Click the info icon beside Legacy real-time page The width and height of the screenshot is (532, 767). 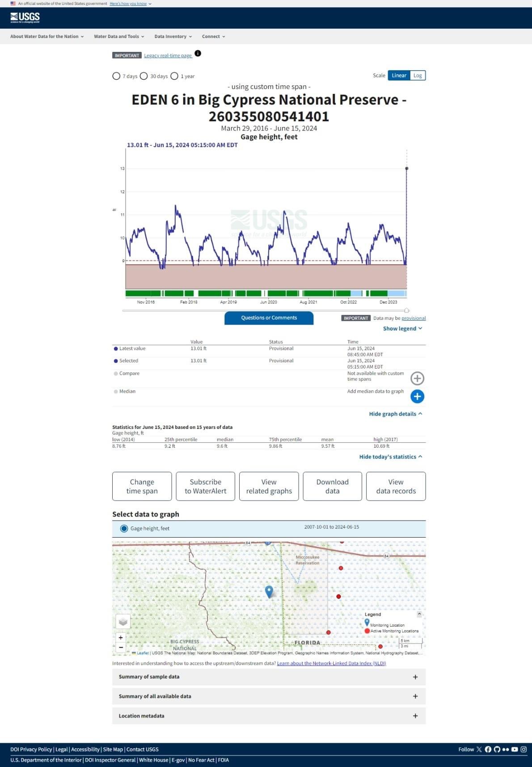pos(198,54)
